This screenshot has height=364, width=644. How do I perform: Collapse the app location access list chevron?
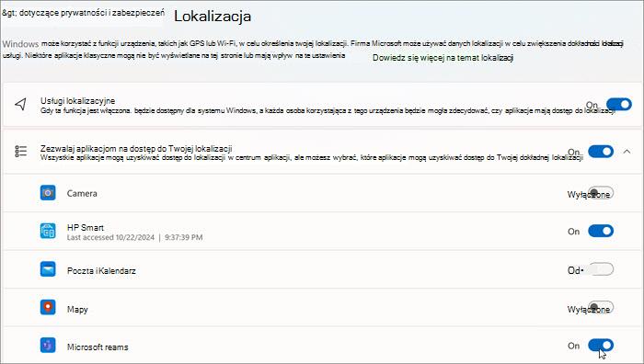[627, 152]
